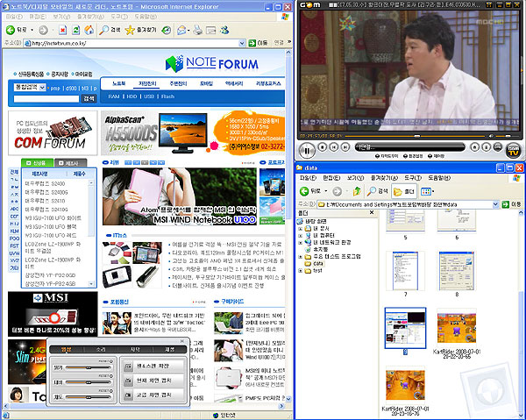The image size is (526, 420).
Task: Click current screen capture (현재 화면 캡처) button
Action: [153, 381]
